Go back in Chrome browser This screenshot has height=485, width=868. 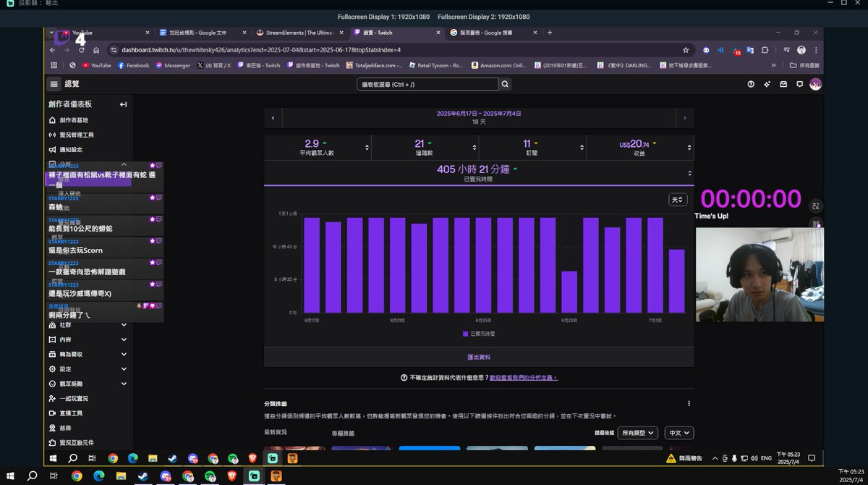52,50
